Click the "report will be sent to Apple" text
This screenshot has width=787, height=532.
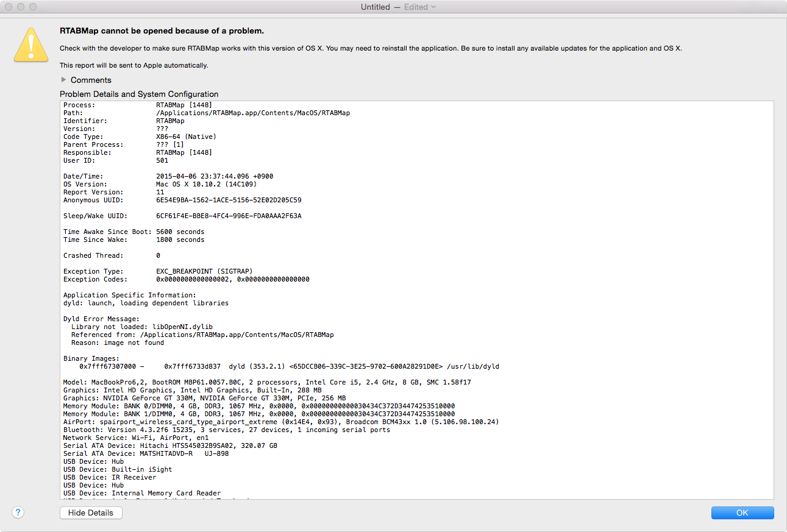[134, 65]
